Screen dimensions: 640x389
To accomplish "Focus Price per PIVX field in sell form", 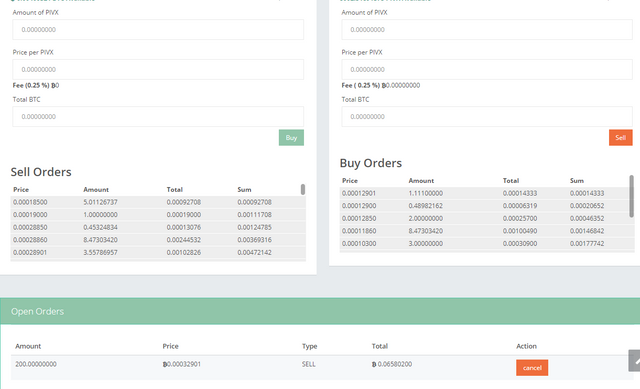I will [x=487, y=69].
